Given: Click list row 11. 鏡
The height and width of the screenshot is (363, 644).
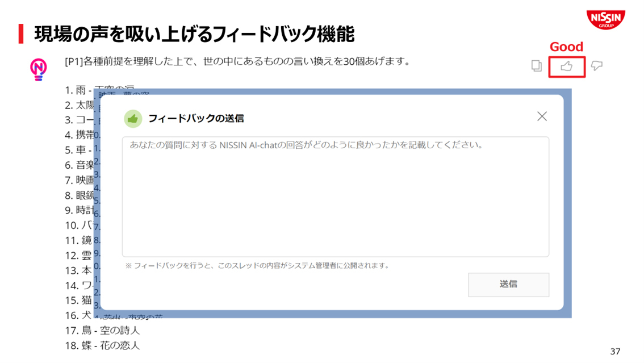Looking at the screenshot, I should coord(78,240).
